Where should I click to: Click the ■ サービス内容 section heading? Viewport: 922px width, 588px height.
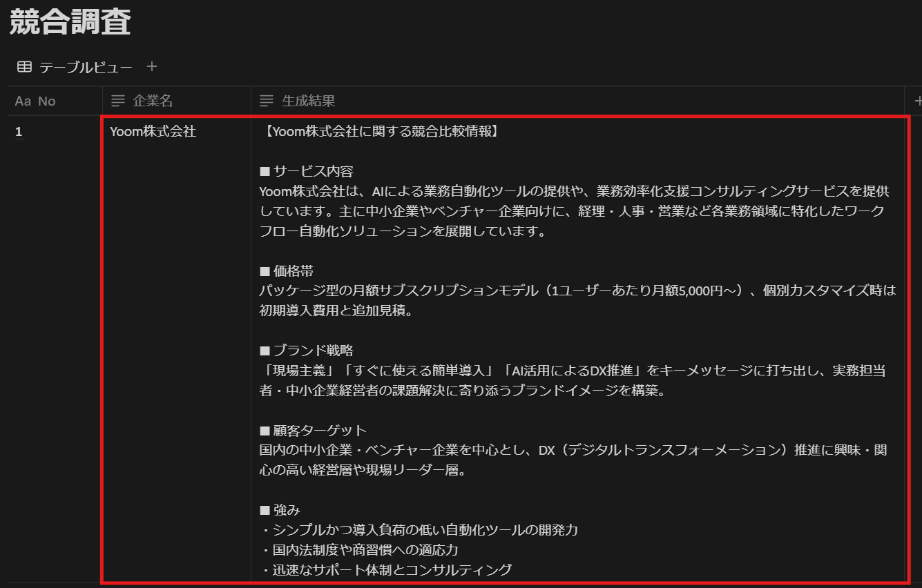[307, 171]
